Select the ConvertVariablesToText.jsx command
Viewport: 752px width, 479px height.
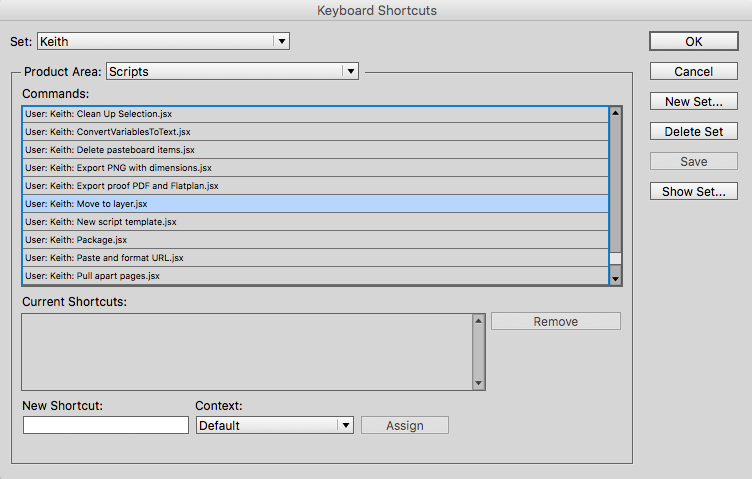tap(316, 132)
